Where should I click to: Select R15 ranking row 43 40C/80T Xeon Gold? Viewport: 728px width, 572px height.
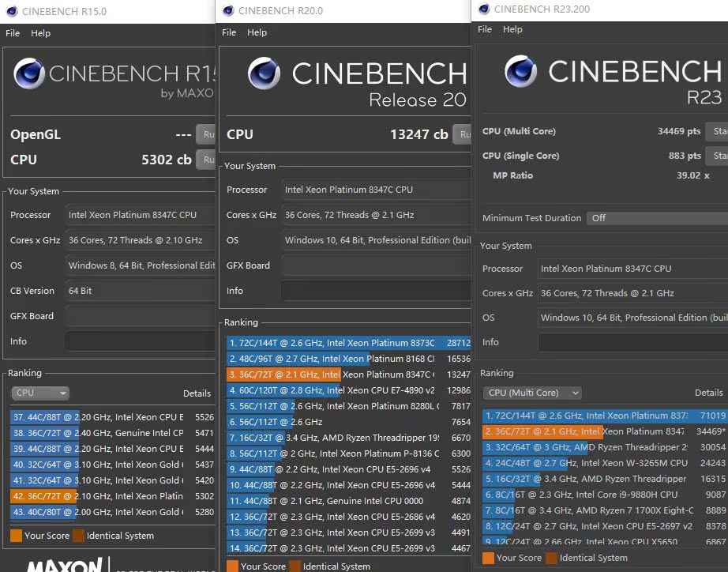112,512
